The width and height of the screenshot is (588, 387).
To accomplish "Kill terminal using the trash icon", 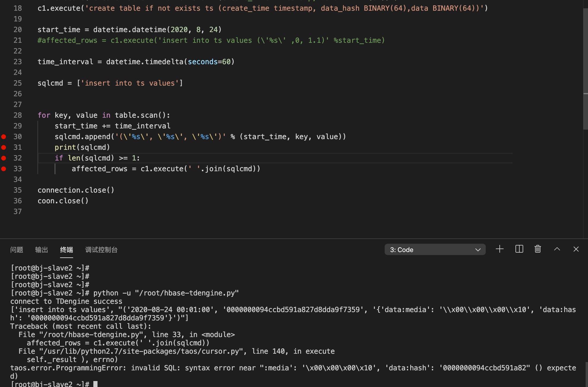I will click(537, 249).
